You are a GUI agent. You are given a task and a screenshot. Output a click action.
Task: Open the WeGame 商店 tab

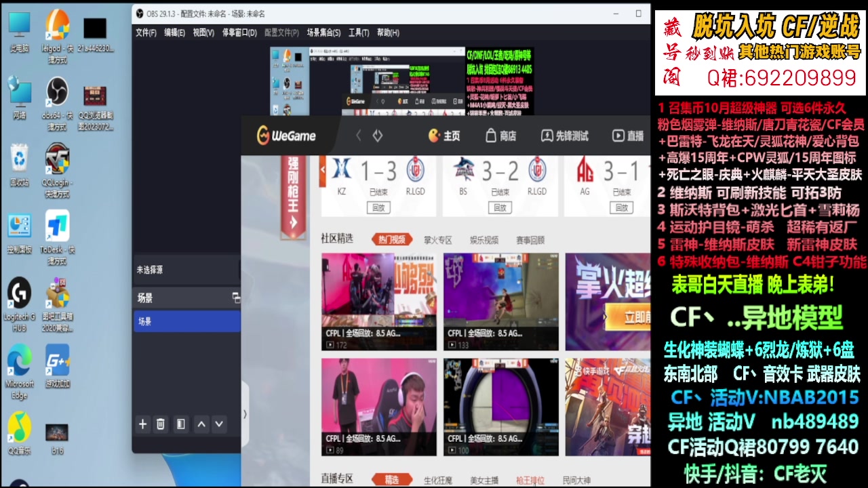click(x=501, y=136)
